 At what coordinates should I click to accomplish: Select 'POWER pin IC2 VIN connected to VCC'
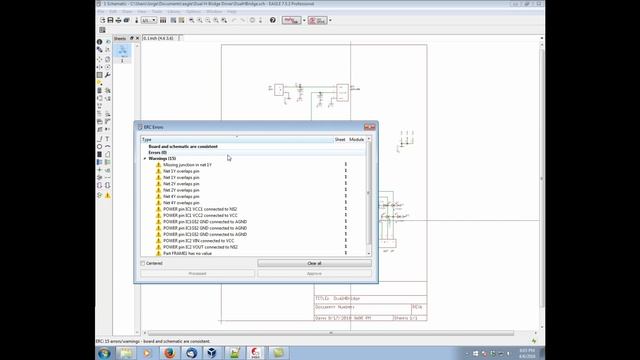(x=199, y=241)
